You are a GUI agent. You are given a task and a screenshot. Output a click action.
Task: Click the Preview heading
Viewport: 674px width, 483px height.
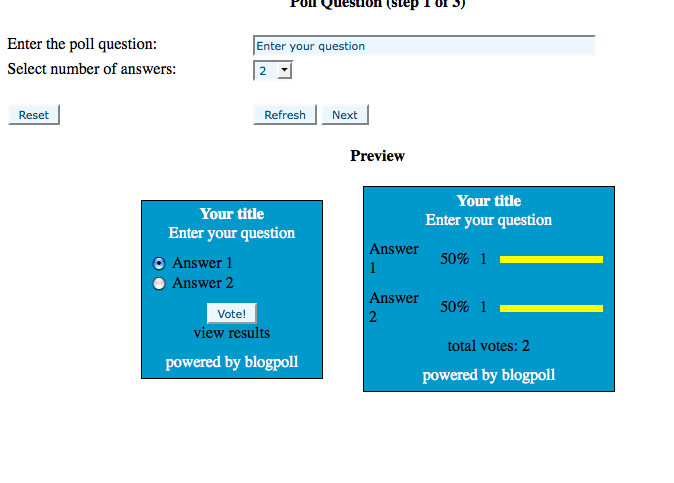(x=377, y=156)
